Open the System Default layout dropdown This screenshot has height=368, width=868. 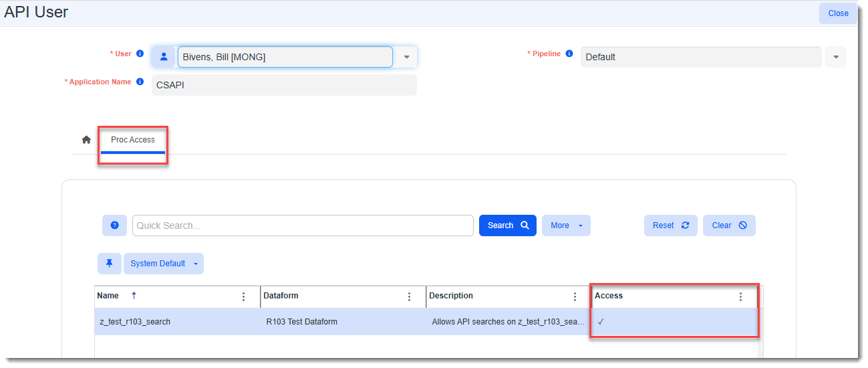pos(164,264)
